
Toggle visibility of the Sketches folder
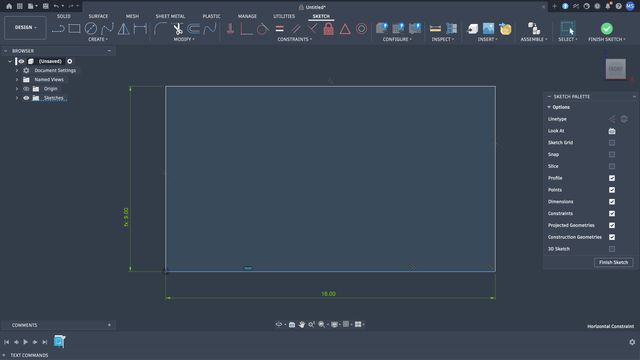click(x=26, y=98)
